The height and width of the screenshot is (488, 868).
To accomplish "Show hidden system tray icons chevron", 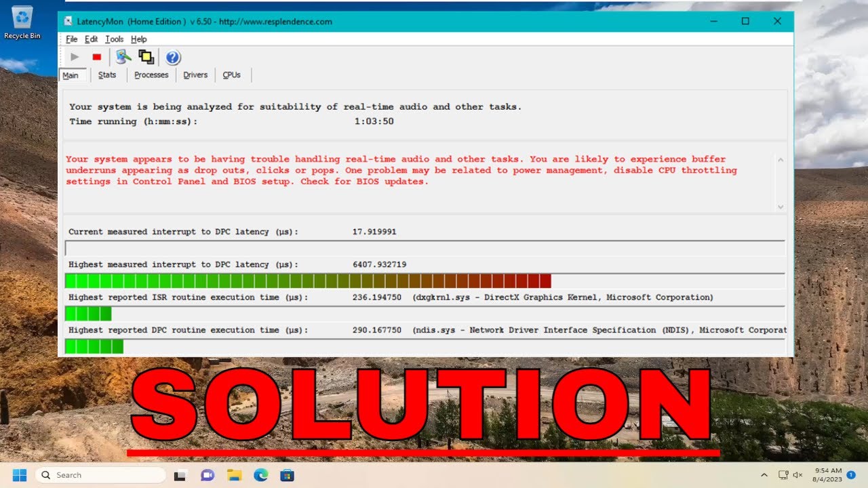I will 764,475.
